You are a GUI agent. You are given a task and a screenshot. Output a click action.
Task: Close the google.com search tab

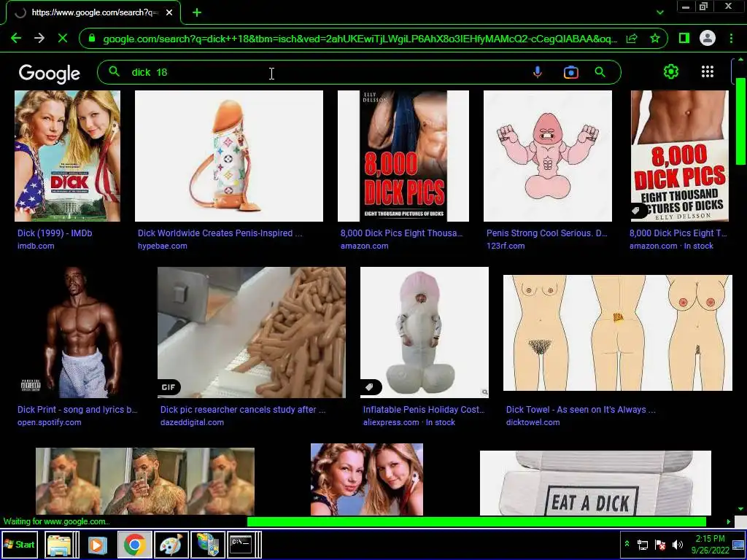pos(169,12)
